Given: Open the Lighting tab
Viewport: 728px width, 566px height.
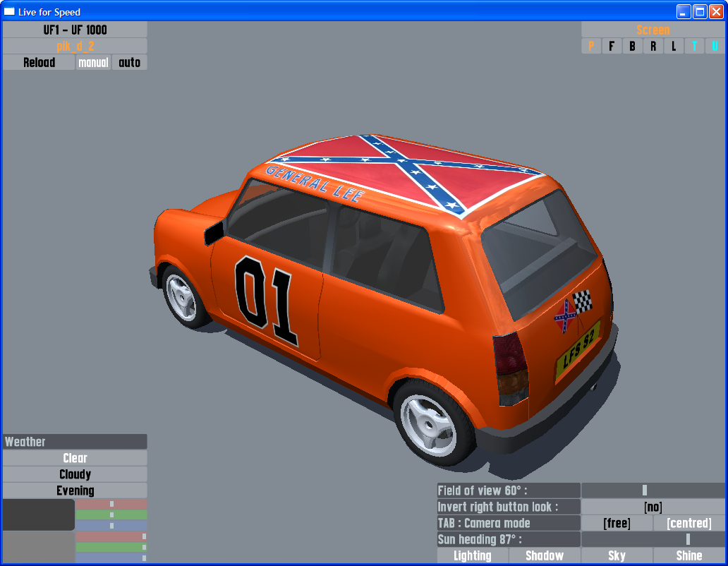Looking at the screenshot, I should (472, 555).
